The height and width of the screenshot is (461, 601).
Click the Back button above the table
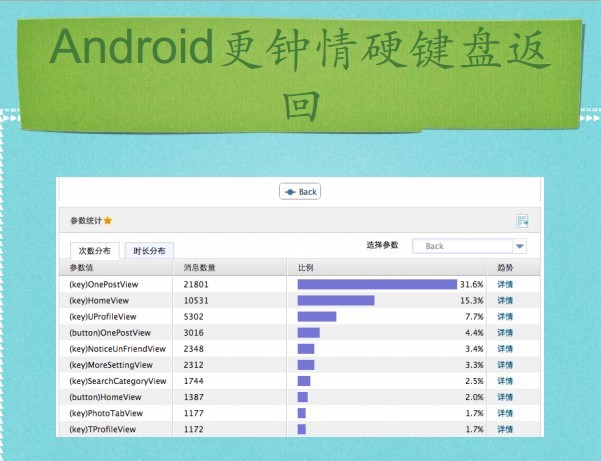pyautogui.click(x=300, y=191)
